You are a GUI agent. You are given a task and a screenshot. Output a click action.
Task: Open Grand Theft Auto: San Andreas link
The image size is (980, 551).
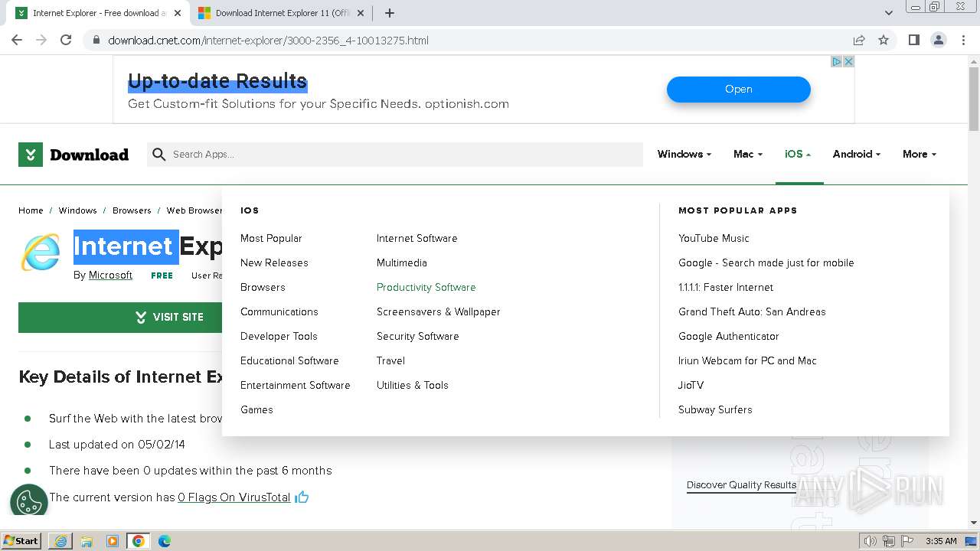pyautogui.click(x=752, y=311)
